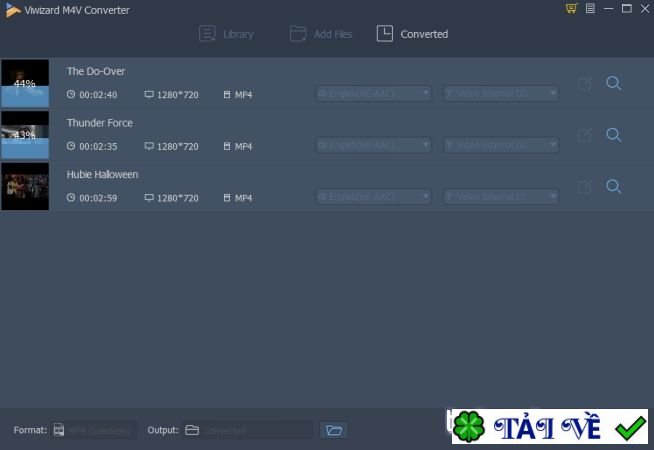Click the 43% progress on Thunder Force
This screenshot has width=654, height=450.
pyautogui.click(x=24, y=135)
